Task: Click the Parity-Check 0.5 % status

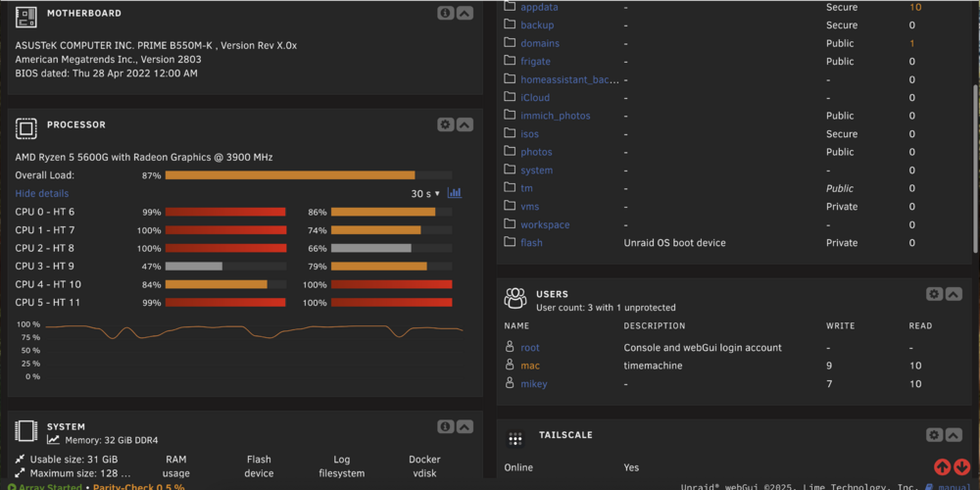Action: pyautogui.click(x=139, y=487)
